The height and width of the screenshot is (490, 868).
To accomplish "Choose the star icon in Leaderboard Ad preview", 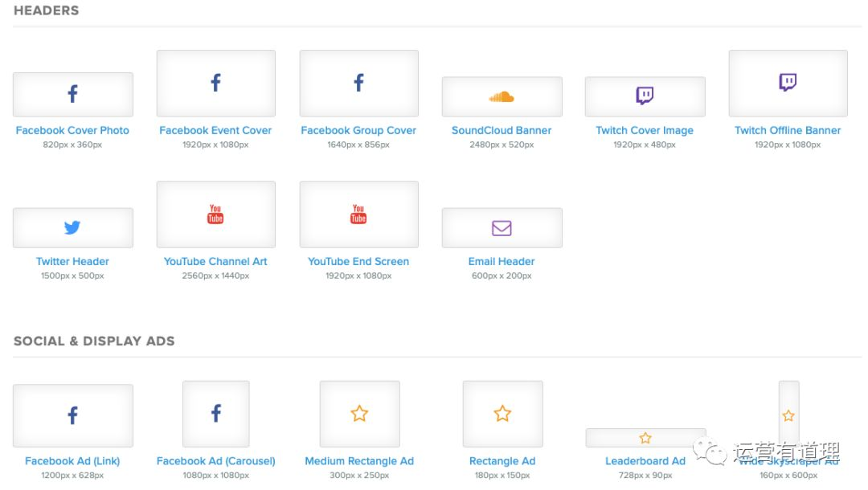I will pyautogui.click(x=645, y=438).
